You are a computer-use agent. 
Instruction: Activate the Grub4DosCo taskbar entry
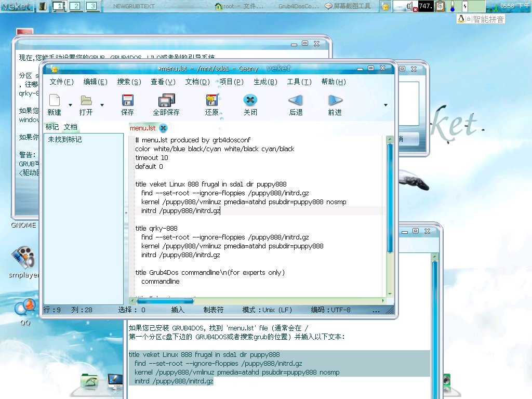coord(299,6)
